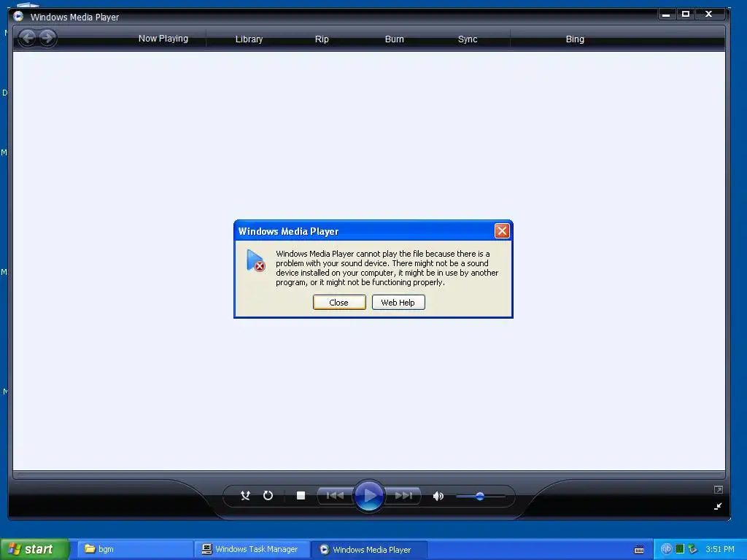The width and height of the screenshot is (747, 560).
Task: Click Windows Media Player taskbar button
Action: tap(369, 550)
